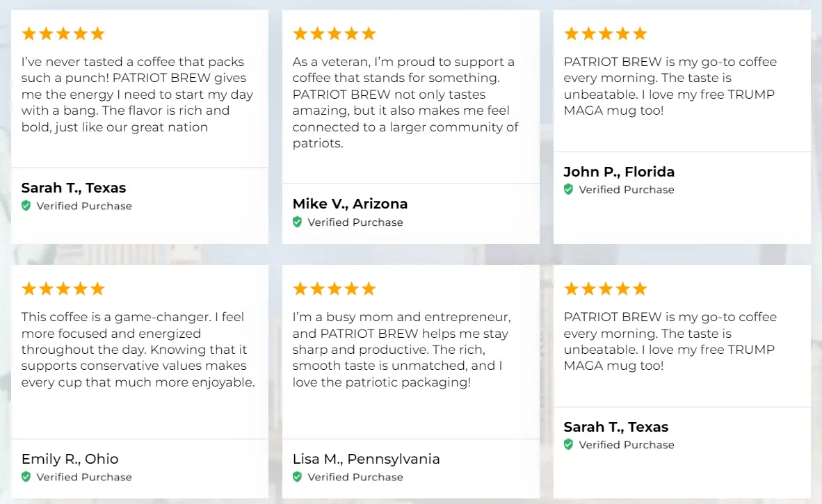Click the third star in Emily R.'s review
The width and height of the screenshot is (822, 504).
[x=63, y=288]
